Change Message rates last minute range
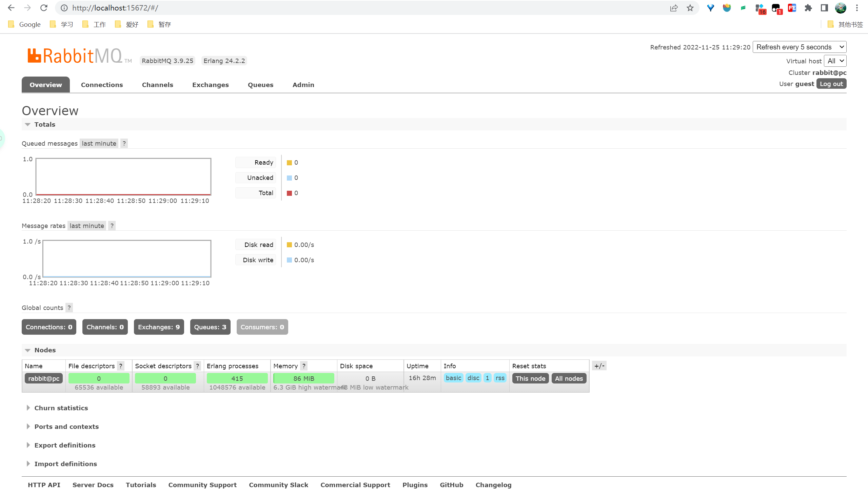This screenshot has width=868, height=499. [x=87, y=226]
